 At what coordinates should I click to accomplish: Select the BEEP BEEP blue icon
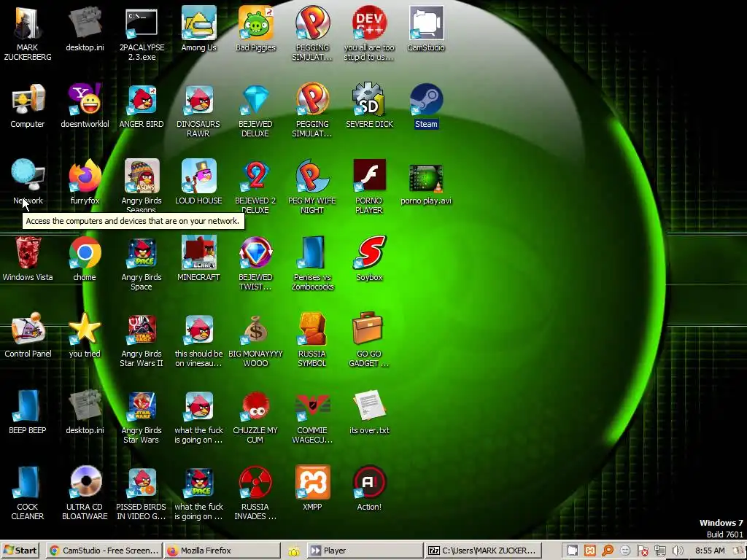pos(28,406)
